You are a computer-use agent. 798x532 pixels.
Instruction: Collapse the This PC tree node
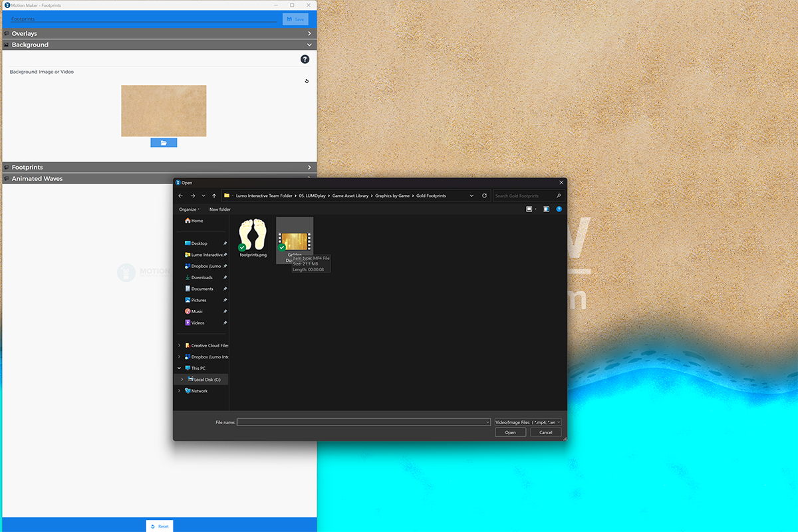pyautogui.click(x=178, y=368)
